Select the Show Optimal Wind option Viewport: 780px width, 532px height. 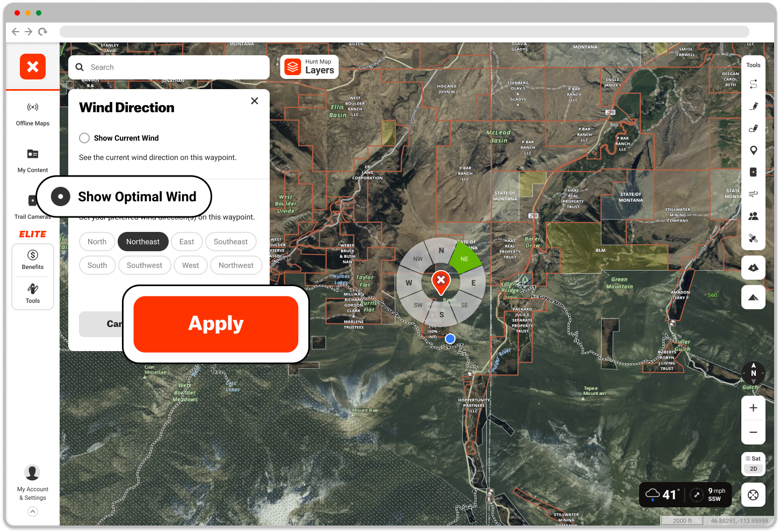point(60,196)
